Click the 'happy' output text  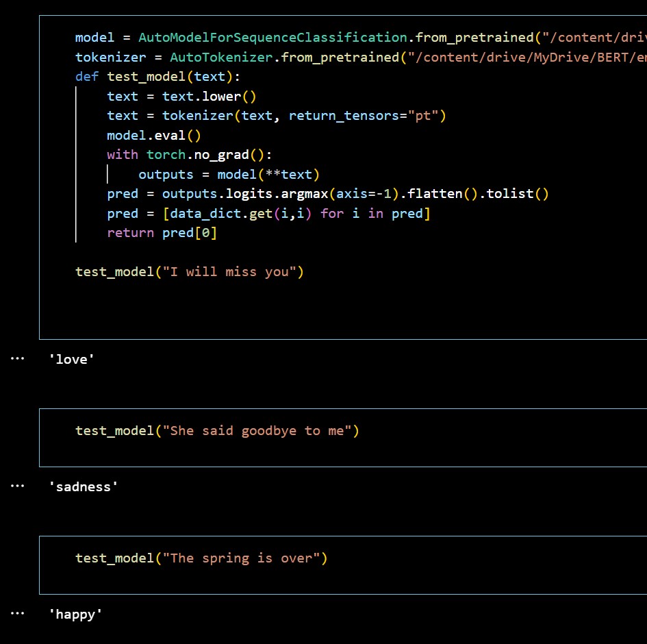75,615
